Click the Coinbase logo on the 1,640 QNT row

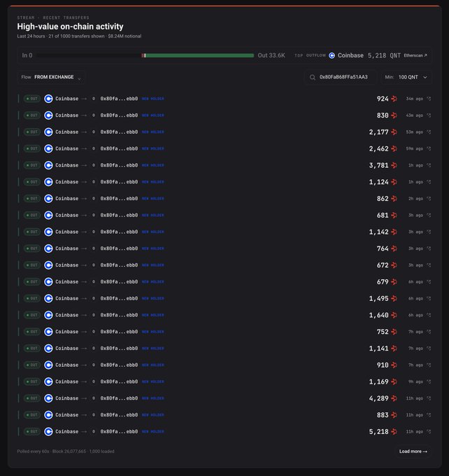(x=48, y=315)
